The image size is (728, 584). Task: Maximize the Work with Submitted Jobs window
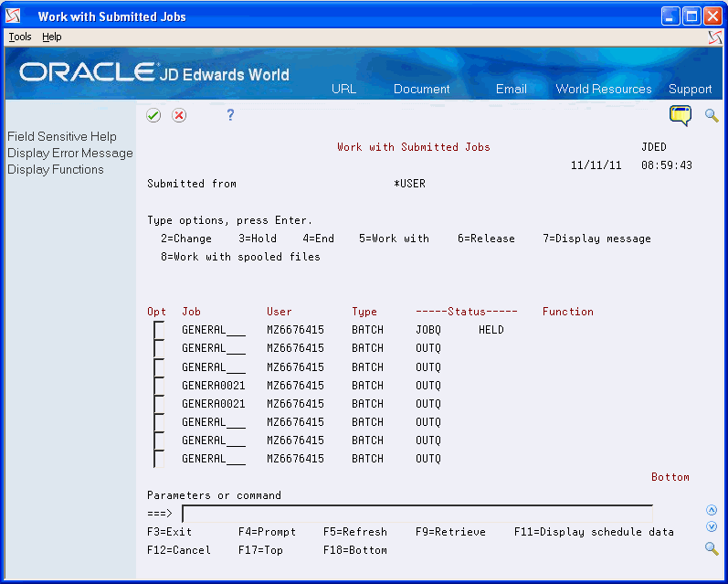pyautogui.click(x=691, y=16)
